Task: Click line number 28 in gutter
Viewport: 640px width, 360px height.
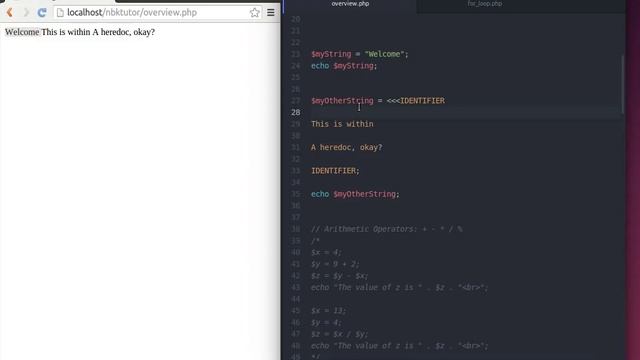Action: (296, 112)
